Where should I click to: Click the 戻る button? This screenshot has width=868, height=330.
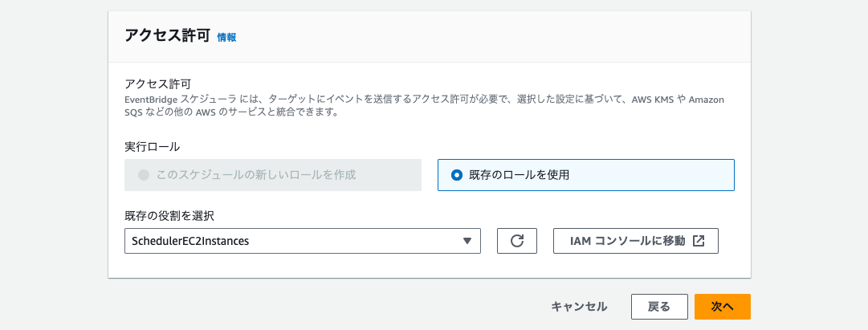(659, 307)
